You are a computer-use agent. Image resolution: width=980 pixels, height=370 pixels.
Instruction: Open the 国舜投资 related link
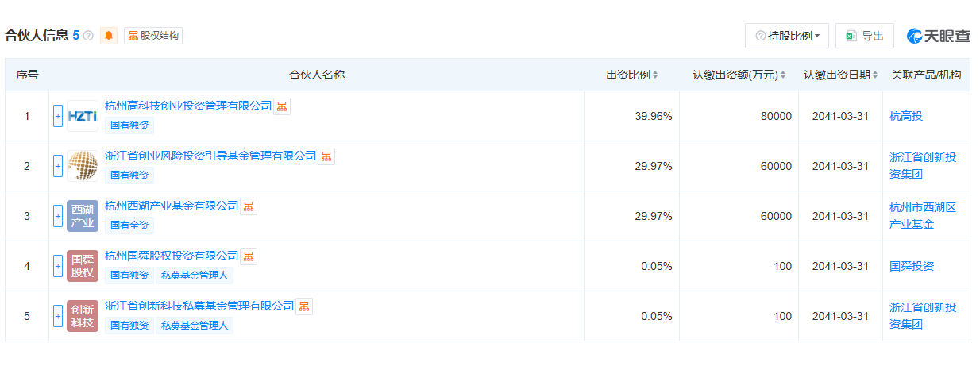[912, 266]
